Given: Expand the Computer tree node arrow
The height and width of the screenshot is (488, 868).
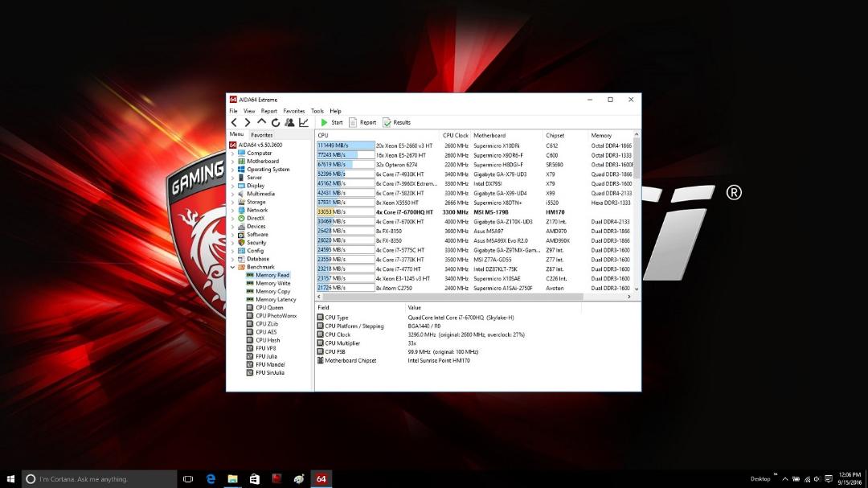Looking at the screenshot, I should tap(232, 153).
